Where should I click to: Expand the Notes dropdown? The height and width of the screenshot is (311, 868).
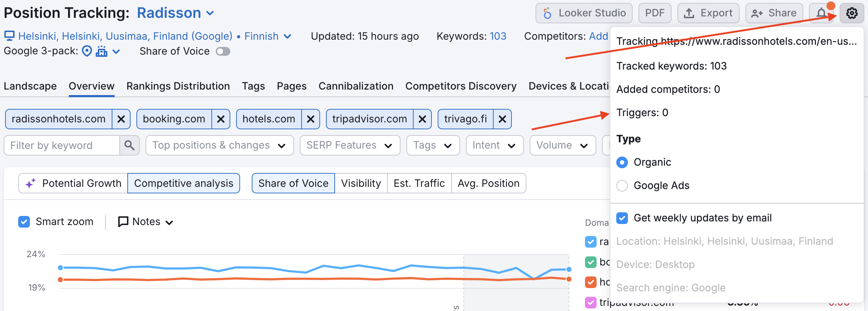tap(146, 222)
